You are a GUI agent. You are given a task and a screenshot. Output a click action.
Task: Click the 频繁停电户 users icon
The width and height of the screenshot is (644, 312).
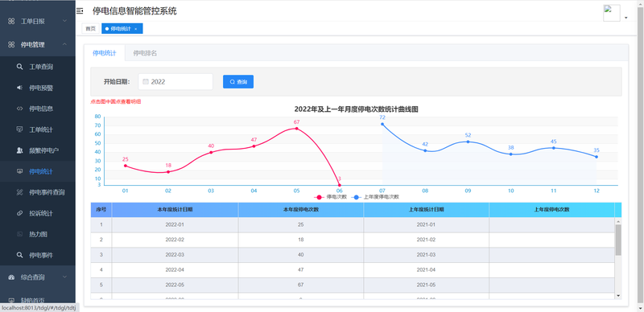coord(19,150)
